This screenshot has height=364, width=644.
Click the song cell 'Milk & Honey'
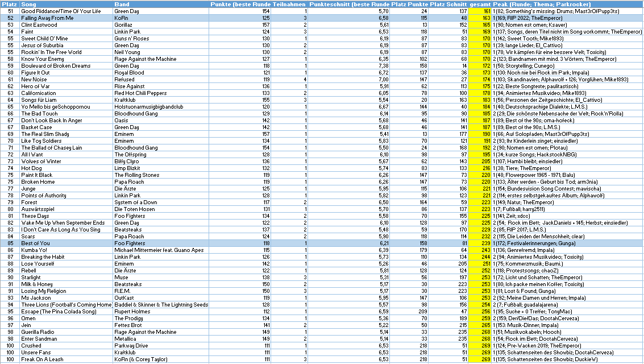(x=66, y=284)
